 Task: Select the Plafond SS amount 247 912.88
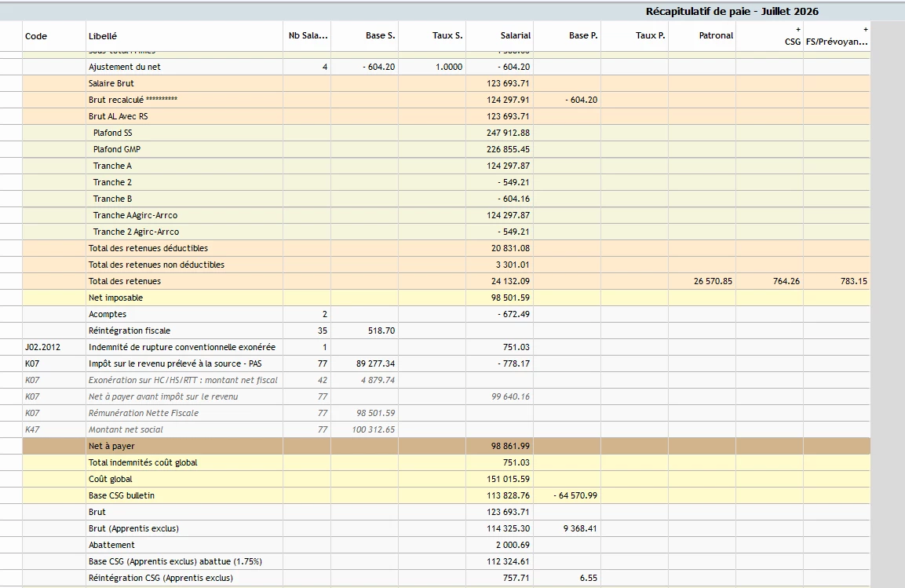(508, 133)
